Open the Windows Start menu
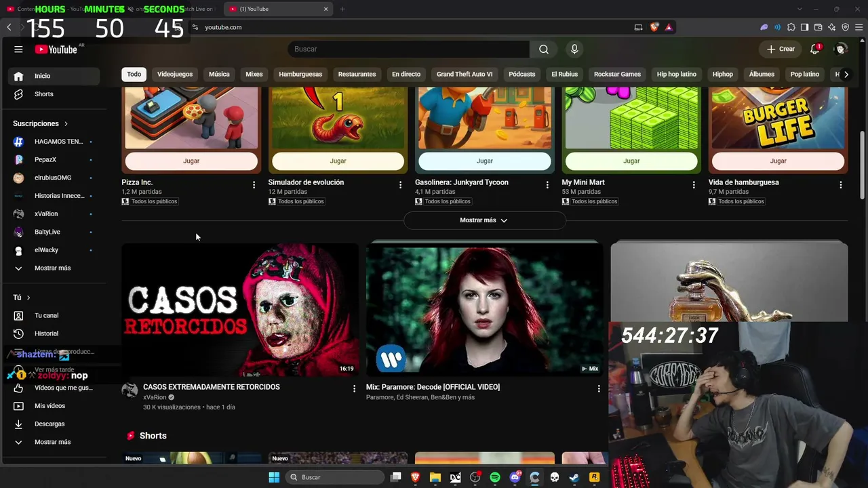The width and height of the screenshot is (868, 488). click(x=274, y=477)
